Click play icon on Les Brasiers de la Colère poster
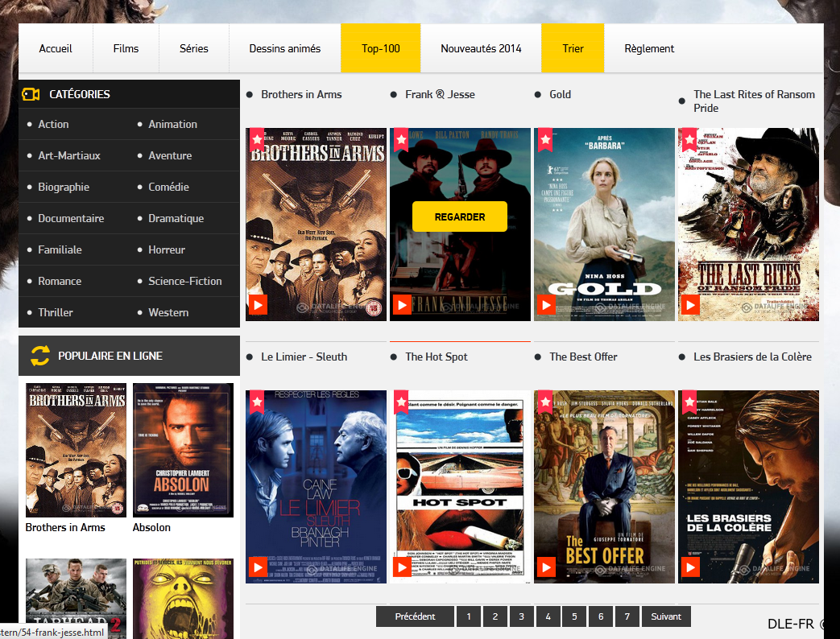 (690, 567)
